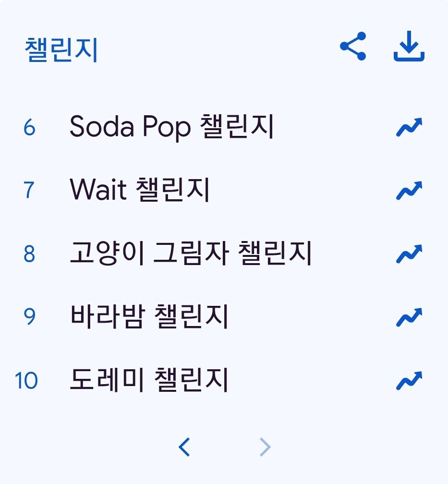
Task: Click trending arrow for 바라밤 챌린지
Action: tap(409, 317)
